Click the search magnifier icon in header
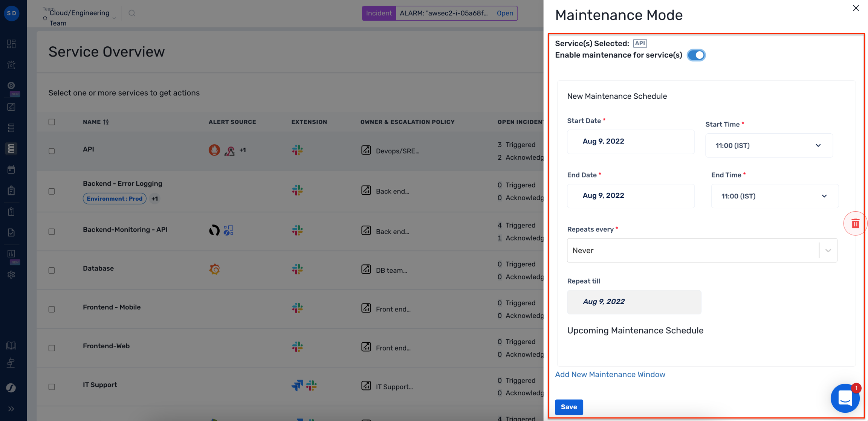This screenshot has width=868, height=421. [x=132, y=13]
